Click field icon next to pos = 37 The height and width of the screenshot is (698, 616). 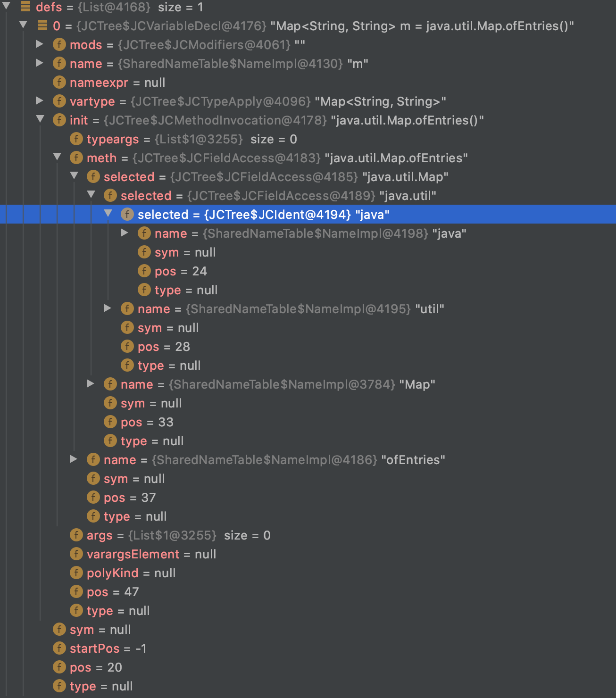click(93, 497)
